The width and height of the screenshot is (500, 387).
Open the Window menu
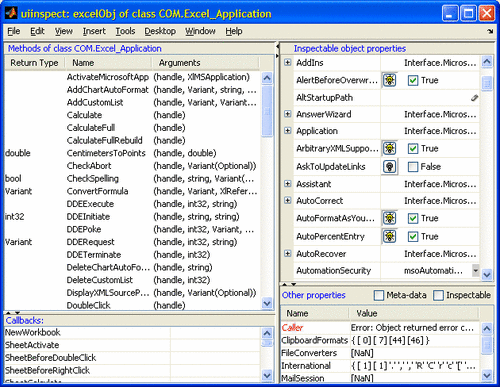tap(200, 31)
